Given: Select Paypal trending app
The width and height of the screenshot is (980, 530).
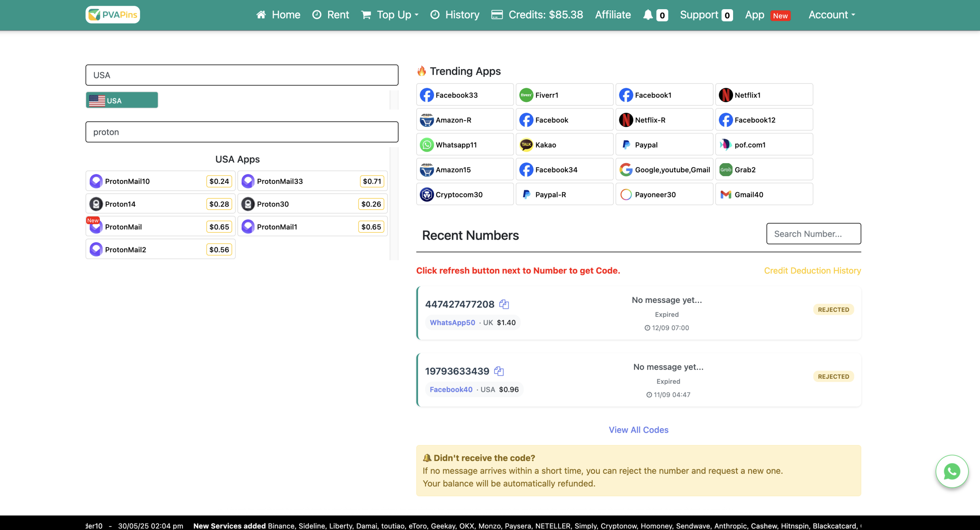Looking at the screenshot, I should pos(664,144).
